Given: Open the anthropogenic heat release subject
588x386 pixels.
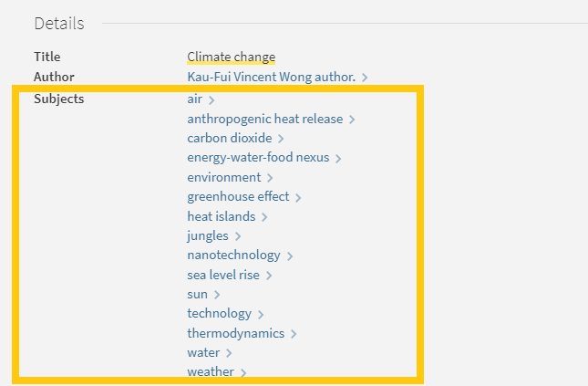Looking at the screenshot, I should tap(264, 119).
